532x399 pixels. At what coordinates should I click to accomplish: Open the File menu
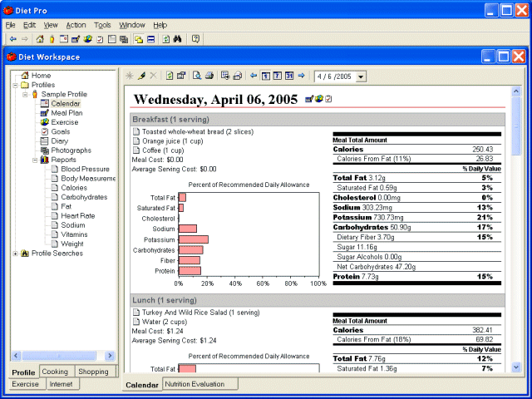[x=11, y=25]
